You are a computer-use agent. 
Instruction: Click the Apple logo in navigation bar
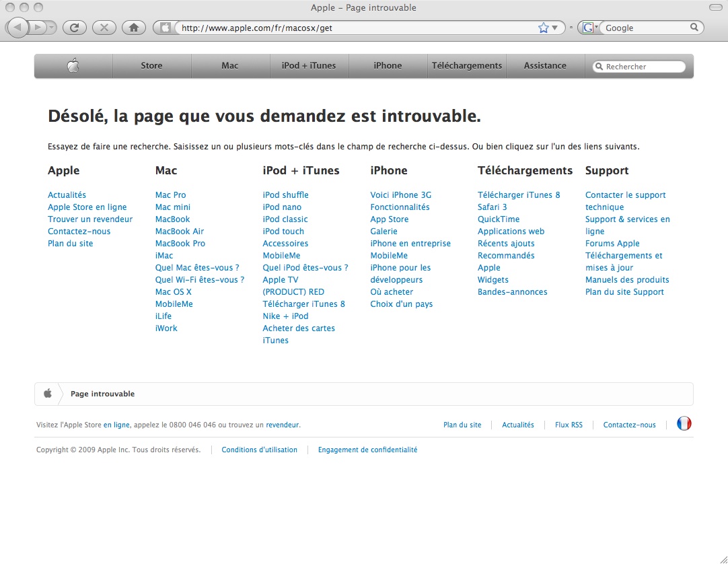coord(73,66)
